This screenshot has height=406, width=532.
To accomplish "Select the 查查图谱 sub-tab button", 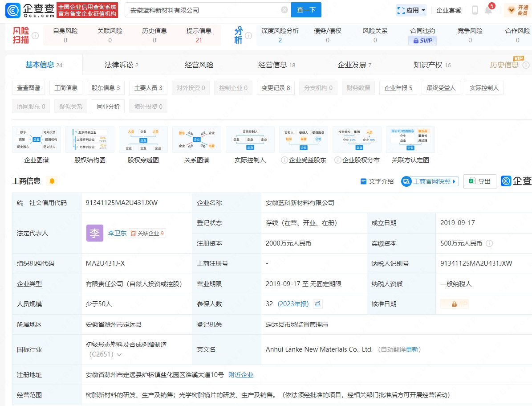I will [28, 88].
